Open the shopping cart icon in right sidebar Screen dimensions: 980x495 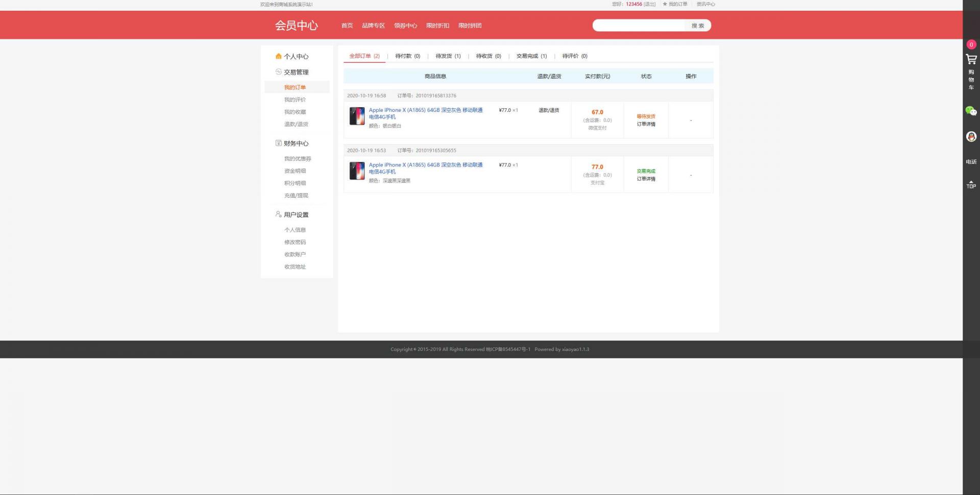click(x=971, y=60)
